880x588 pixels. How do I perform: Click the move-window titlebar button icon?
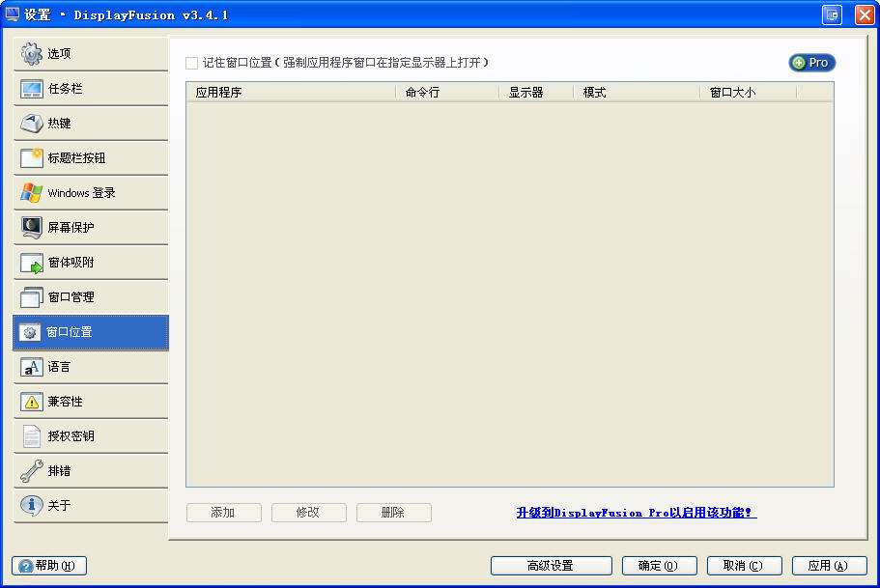click(833, 15)
